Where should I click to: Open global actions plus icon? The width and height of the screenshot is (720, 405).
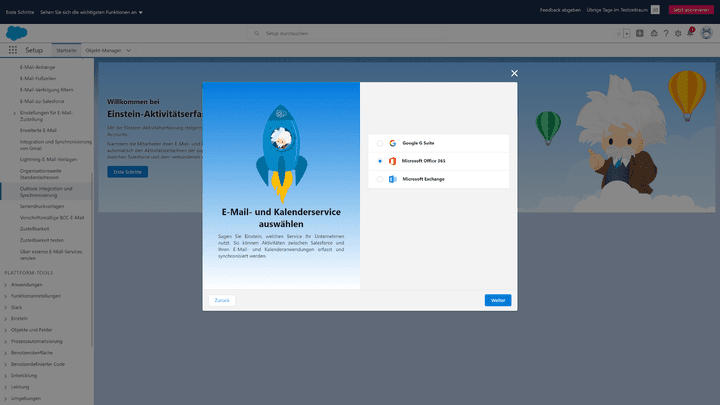pos(640,33)
